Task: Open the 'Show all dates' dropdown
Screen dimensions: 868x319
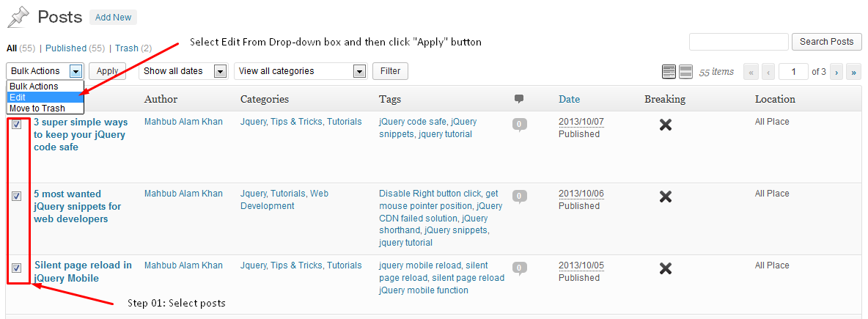Action: 183,71
